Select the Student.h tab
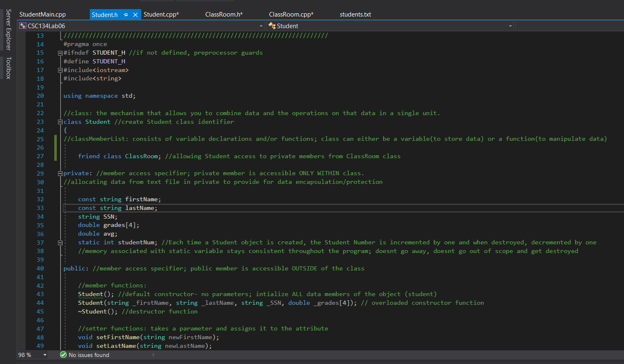This screenshot has height=364, width=624. (x=105, y=14)
